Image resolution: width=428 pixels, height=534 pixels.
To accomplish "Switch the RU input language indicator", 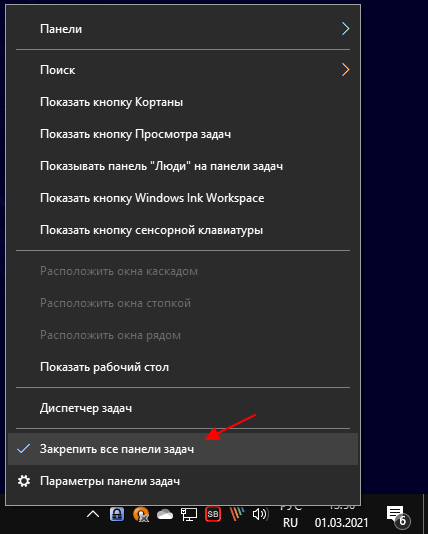I will 290,522.
